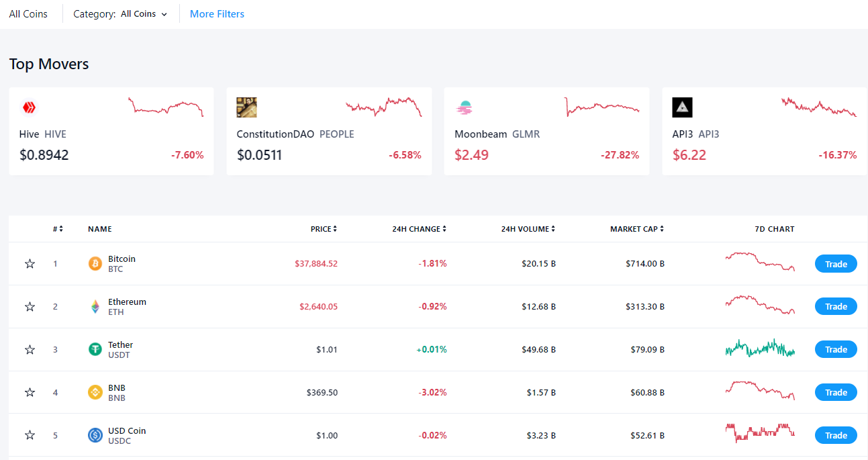The width and height of the screenshot is (868, 460).
Task: View Bitcoin's 7D chart sparkline
Action: 760,261
